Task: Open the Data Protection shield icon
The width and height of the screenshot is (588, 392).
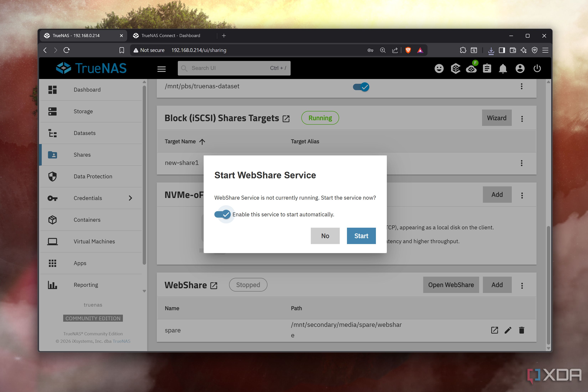Action: coord(53,176)
